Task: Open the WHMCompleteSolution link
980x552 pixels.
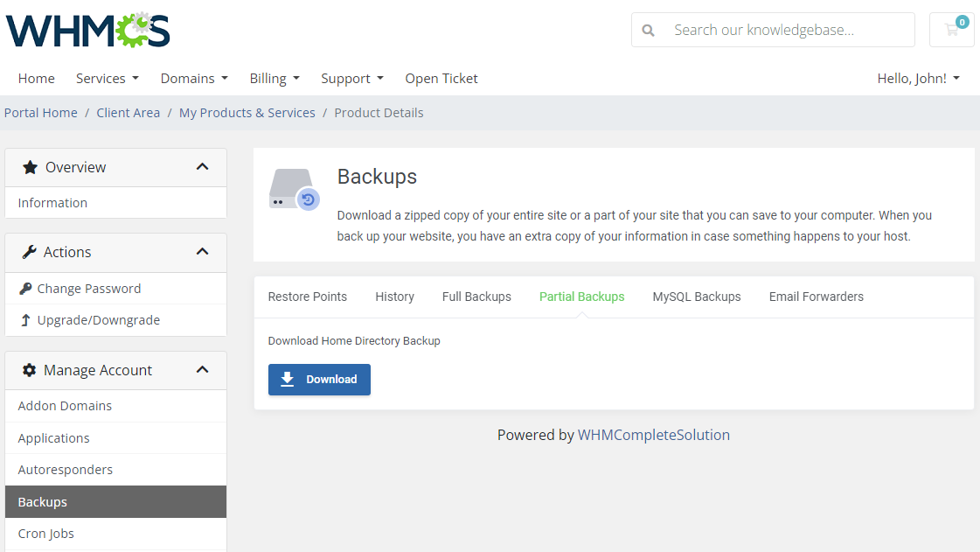Action: [654, 435]
